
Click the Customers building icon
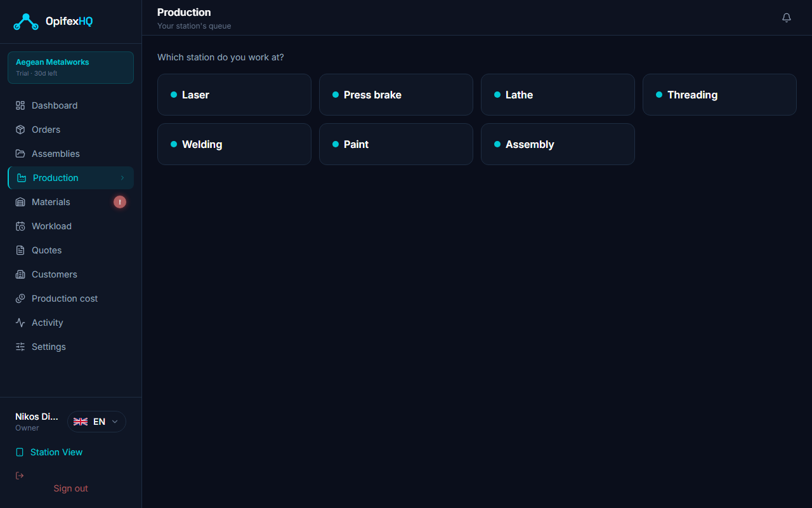[x=20, y=274]
